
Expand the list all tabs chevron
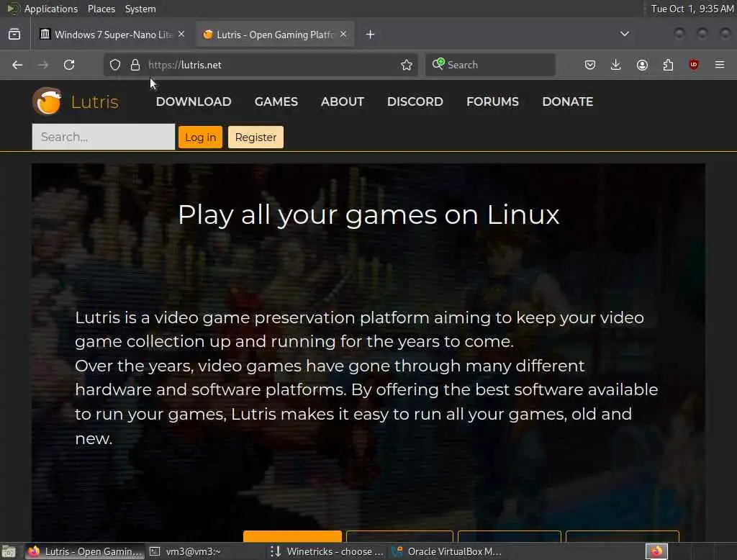click(x=625, y=34)
